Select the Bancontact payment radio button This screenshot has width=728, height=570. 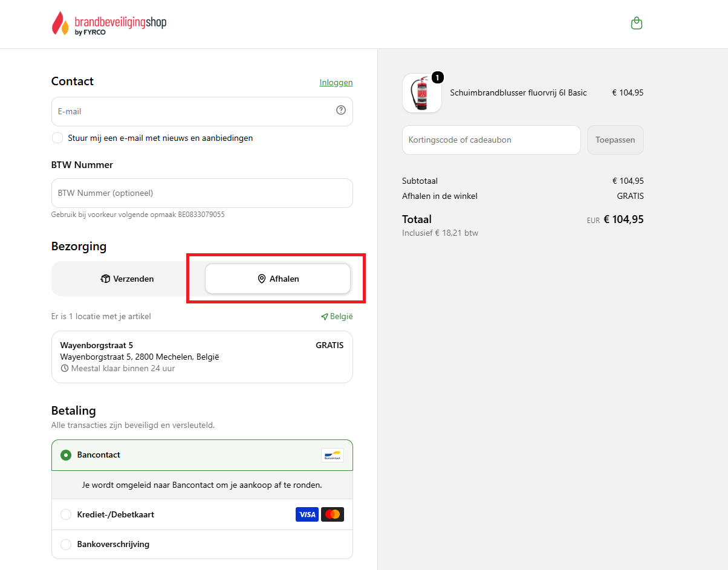66,455
